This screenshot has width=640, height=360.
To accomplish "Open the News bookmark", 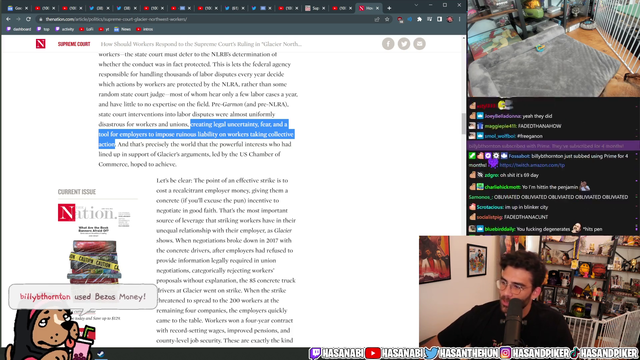I will pos(122,29).
